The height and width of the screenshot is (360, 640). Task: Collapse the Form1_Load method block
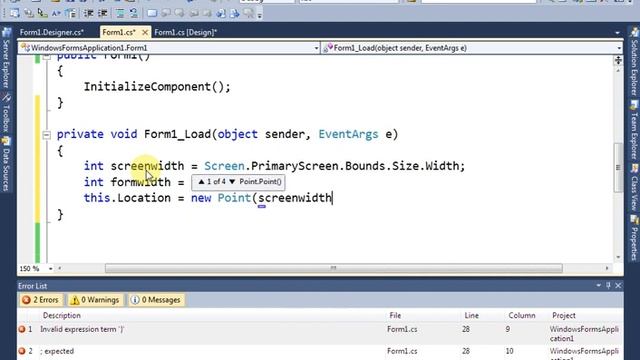(x=47, y=135)
